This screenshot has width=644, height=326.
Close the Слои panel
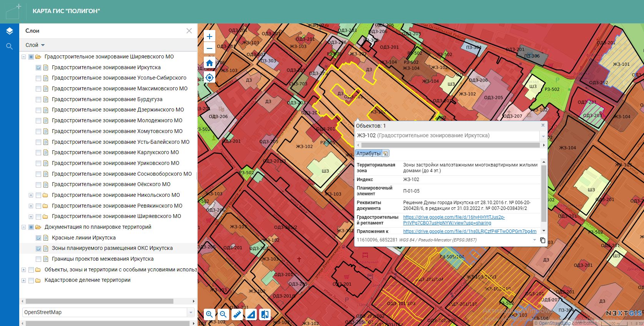tap(189, 31)
